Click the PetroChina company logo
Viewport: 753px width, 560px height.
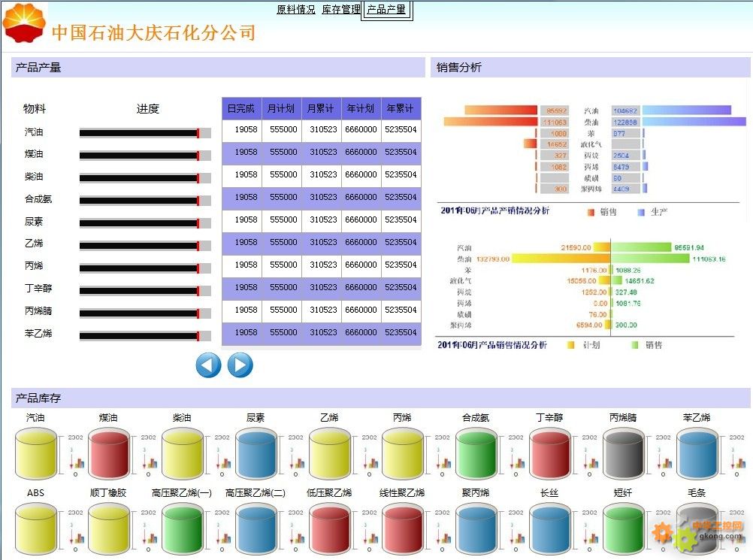pyautogui.click(x=25, y=23)
